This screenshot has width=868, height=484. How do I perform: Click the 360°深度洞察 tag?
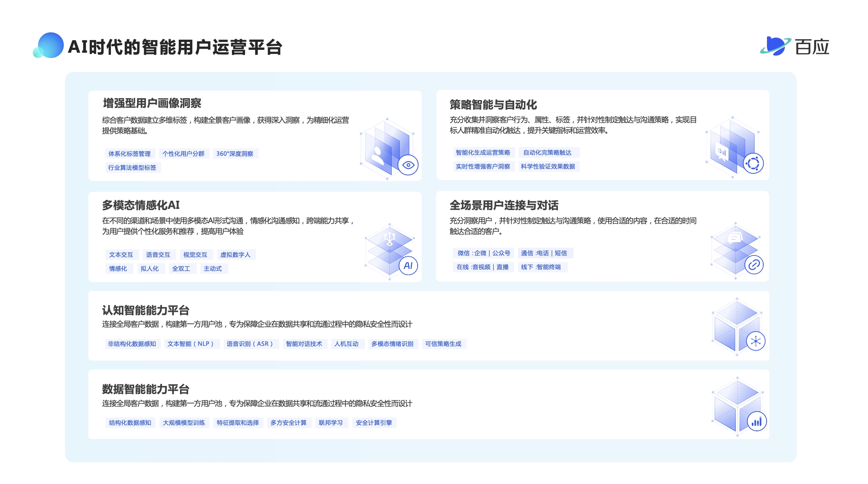pyautogui.click(x=235, y=154)
